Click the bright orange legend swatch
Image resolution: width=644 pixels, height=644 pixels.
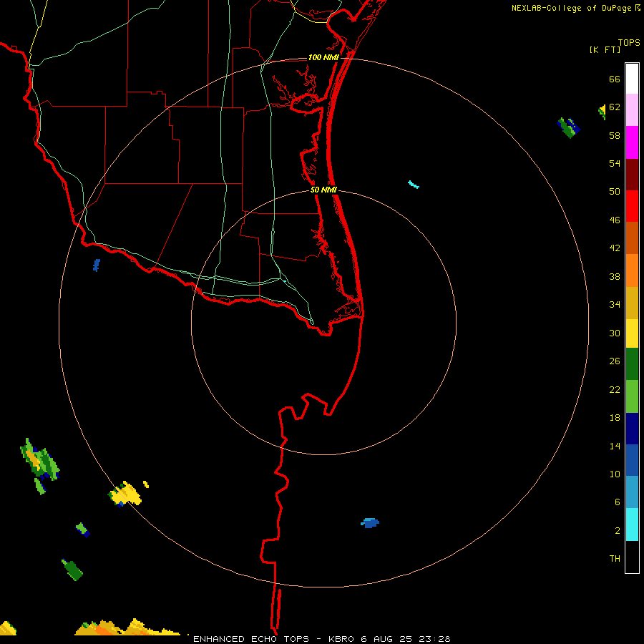632,270
